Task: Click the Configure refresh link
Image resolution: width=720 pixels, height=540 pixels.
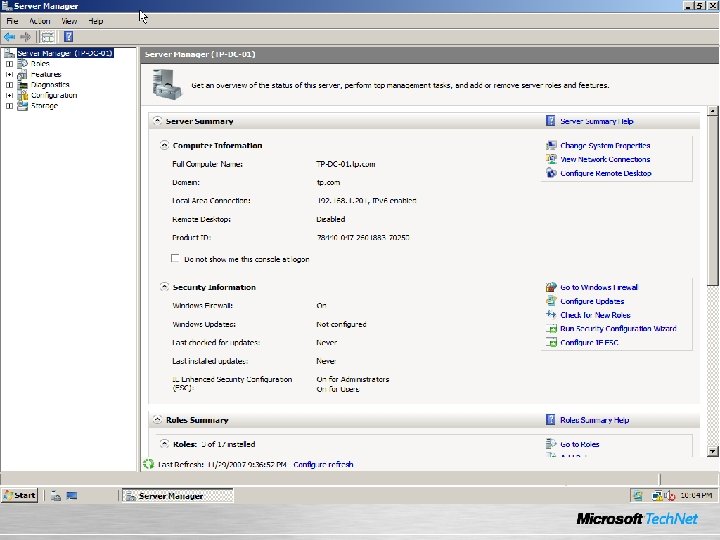Action: click(323, 464)
